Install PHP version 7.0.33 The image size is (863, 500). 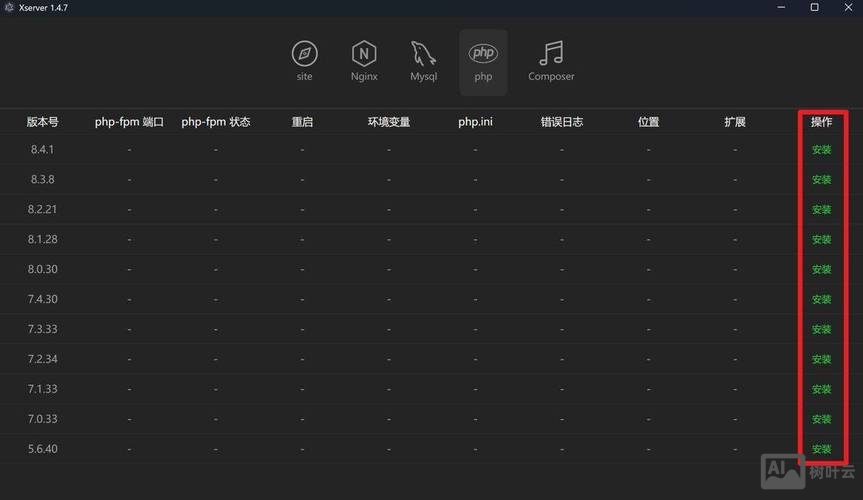pos(821,419)
